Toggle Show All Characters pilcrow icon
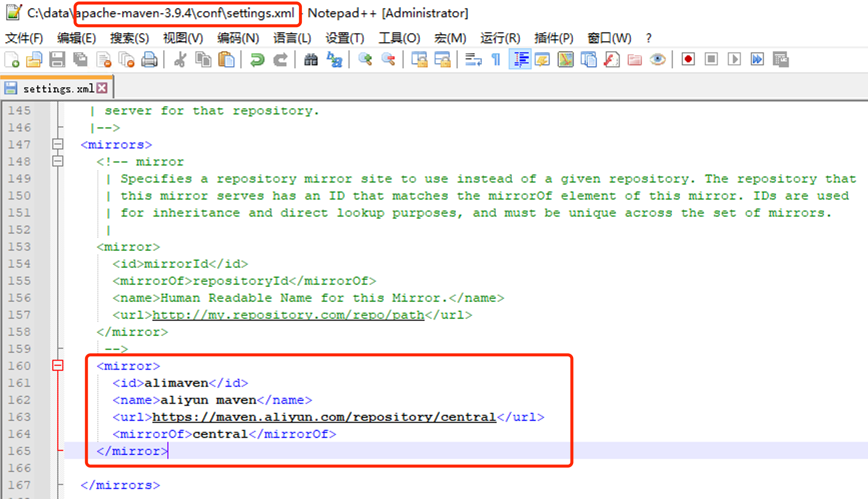Viewport: 868px width, 499px height. tap(496, 60)
